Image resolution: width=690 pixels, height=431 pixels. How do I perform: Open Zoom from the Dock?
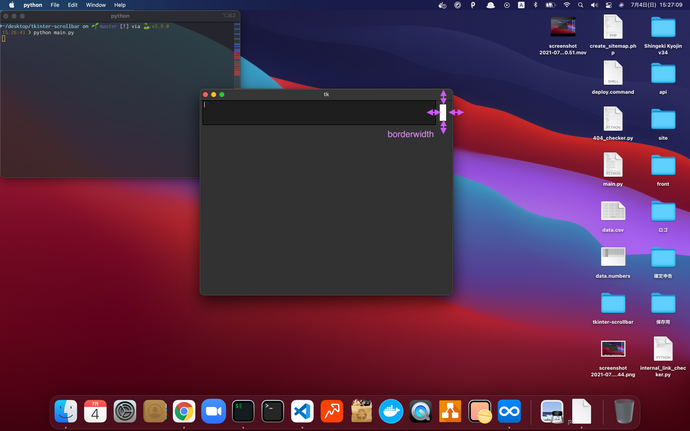[213, 411]
